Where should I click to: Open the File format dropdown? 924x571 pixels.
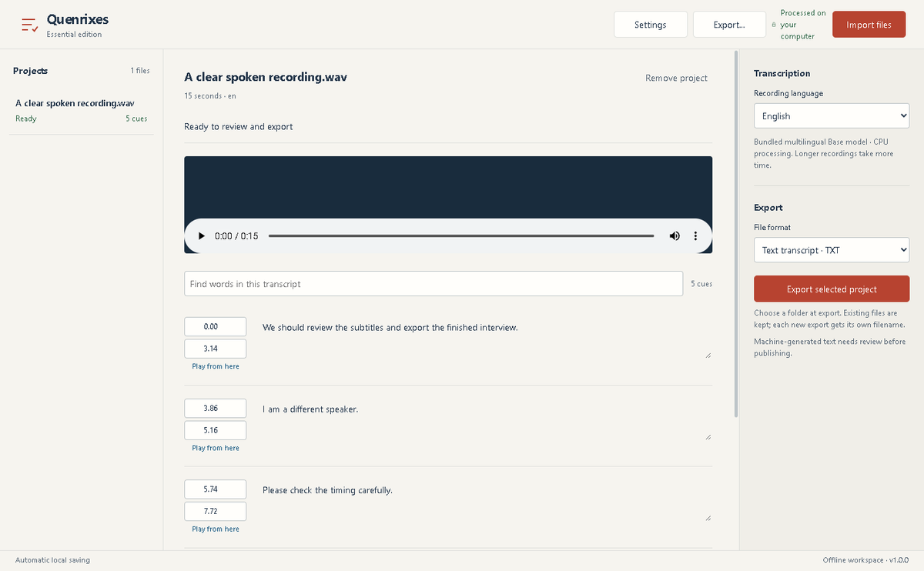point(832,250)
